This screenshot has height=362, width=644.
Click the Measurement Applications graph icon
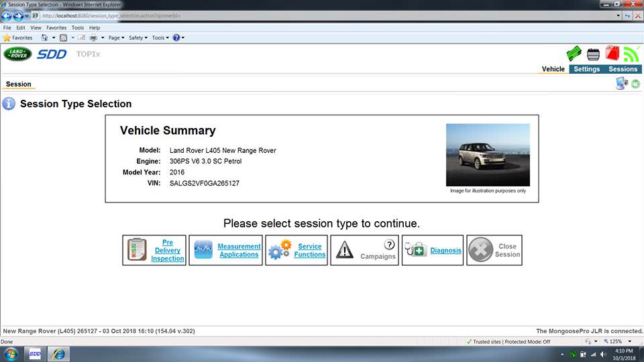pyautogui.click(x=203, y=249)
